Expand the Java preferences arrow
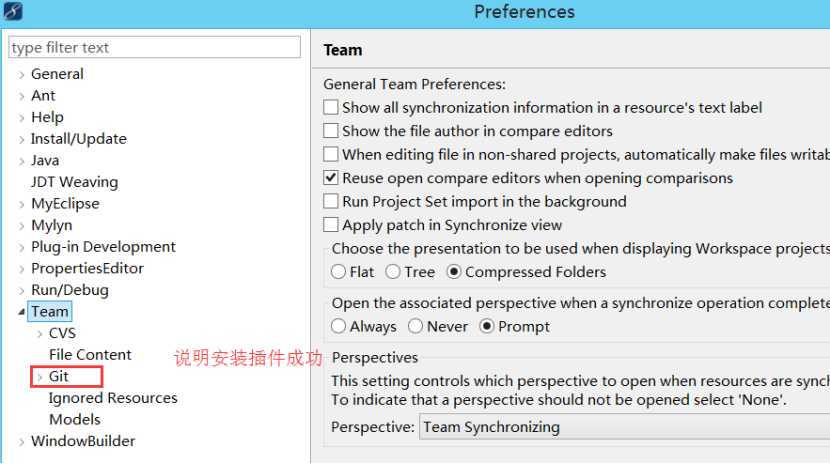 pyautogui.click(x=22, y=161)
